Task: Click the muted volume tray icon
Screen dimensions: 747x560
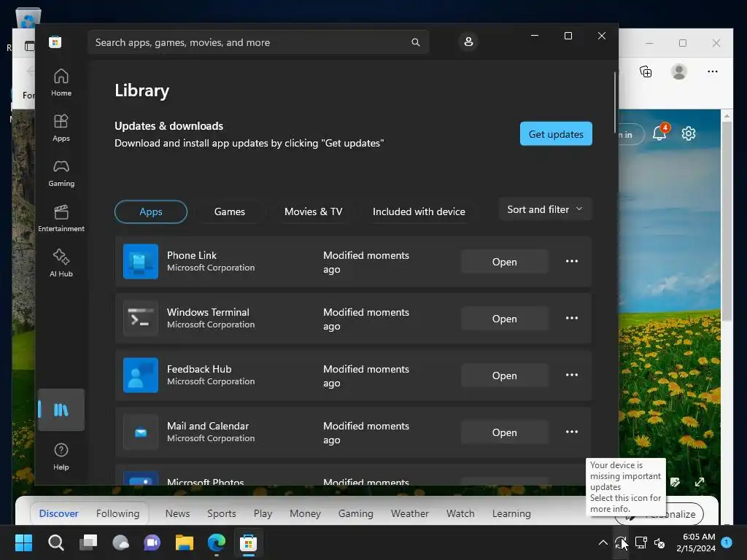Action: [x=659, y=542]
